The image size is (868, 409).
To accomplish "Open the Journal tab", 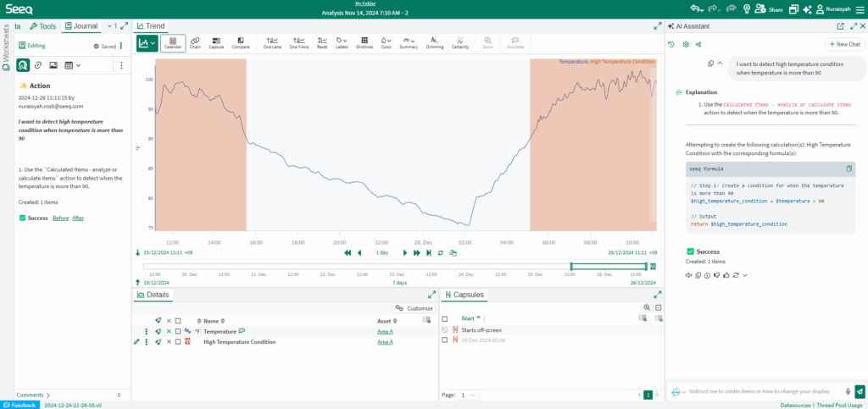I will (x=81, y=26).
